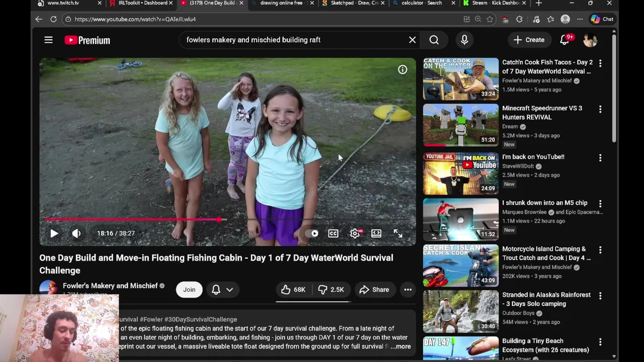Toggle closed captions
Screen dimensions: 644x362
pyautogui.click(x=333, y=233)
